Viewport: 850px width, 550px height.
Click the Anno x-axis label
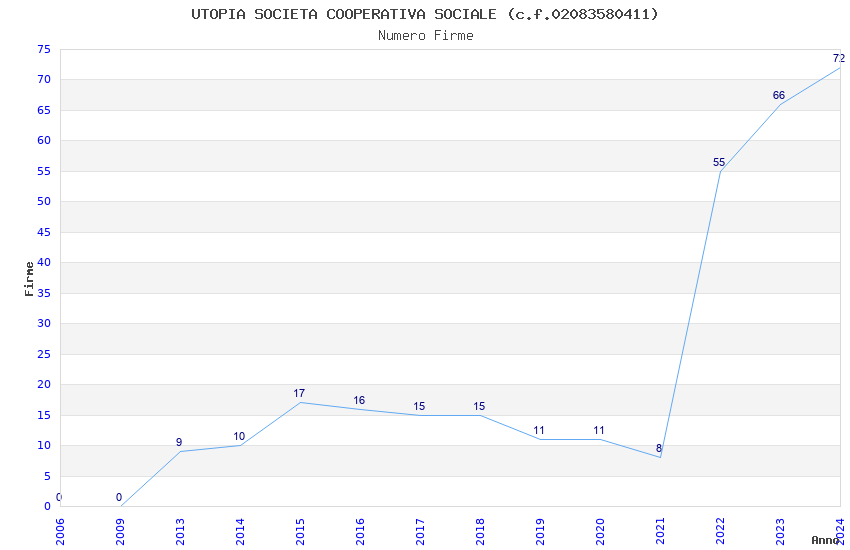[x=825, y=540]
